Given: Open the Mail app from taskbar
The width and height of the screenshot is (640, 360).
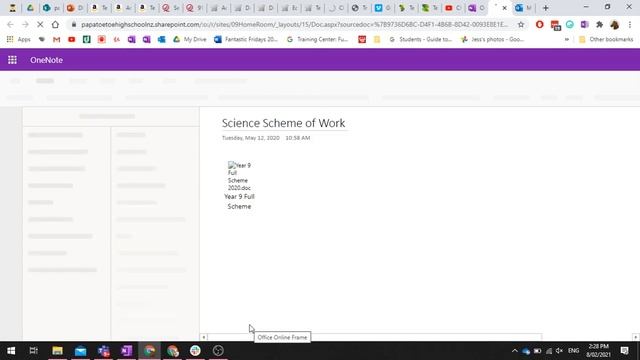Looking at the screenshot, I should tap(80, 351).
